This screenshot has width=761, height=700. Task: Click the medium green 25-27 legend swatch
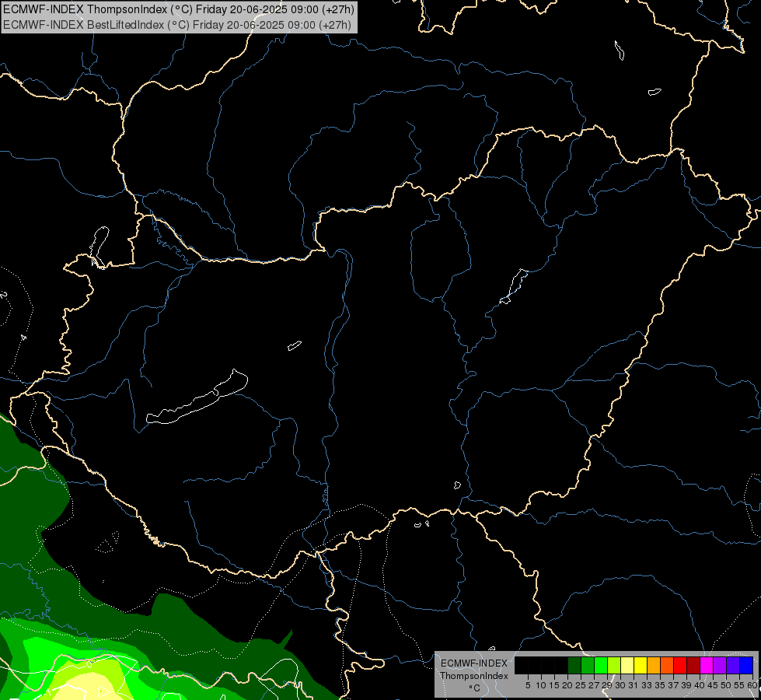pos(588,666)
